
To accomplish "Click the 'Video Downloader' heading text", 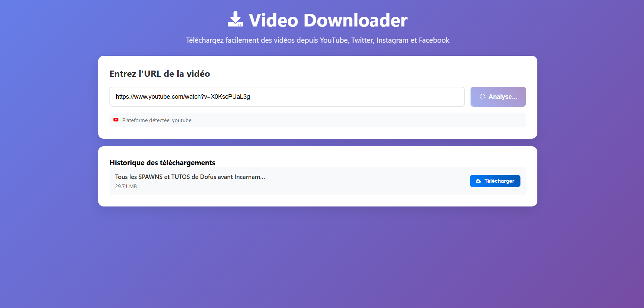I will pos(328,20).
